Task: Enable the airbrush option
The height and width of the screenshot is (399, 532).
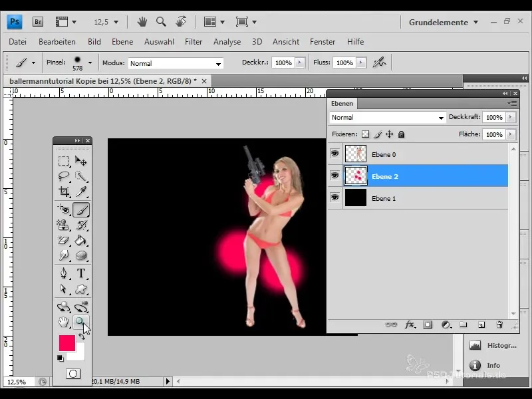Action: point(379,63)
